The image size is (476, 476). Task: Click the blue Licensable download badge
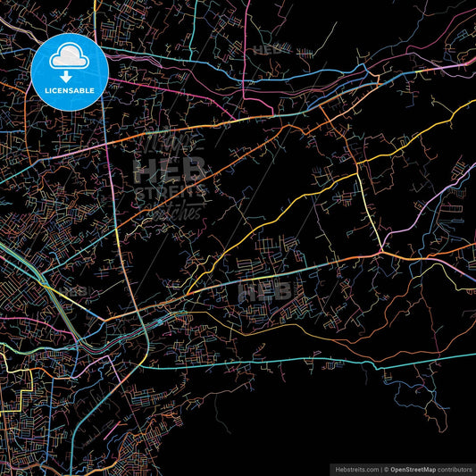70,72
